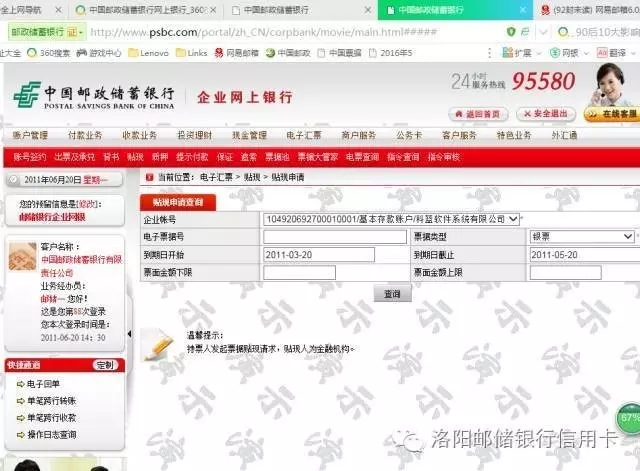Click the 到期日开始 date field
Image resolution: width=640 pixels, height=471 pixels.
(x=319, y=255)
